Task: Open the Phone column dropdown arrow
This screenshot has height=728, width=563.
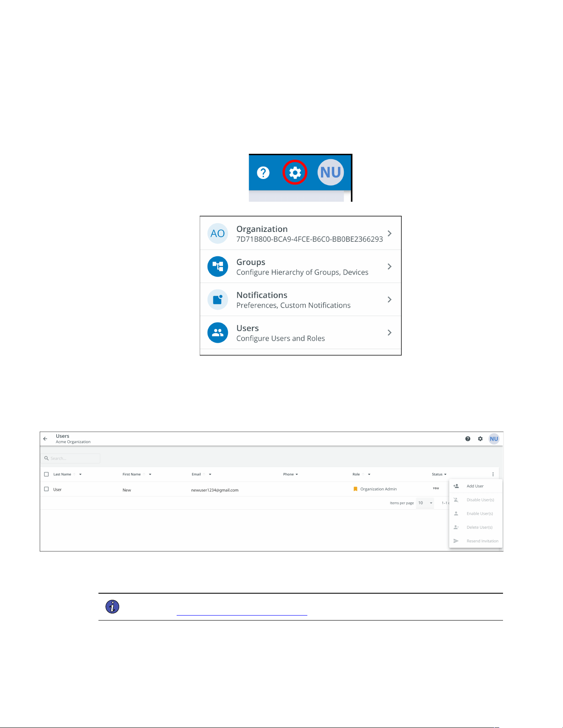Action: (297, 474)
